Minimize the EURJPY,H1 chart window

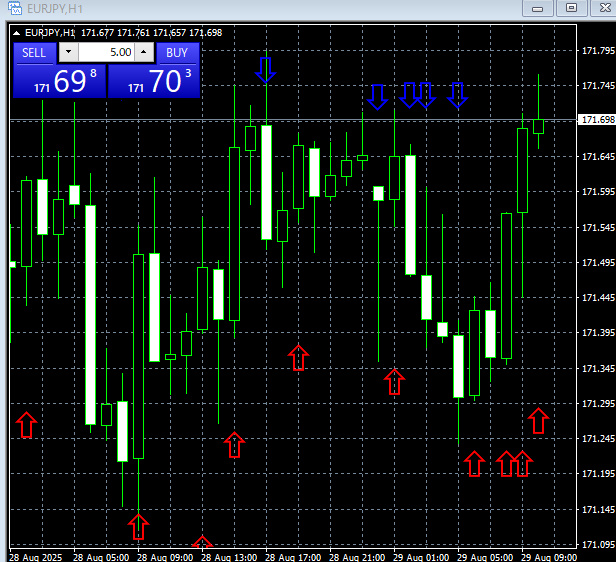[537, 8]
